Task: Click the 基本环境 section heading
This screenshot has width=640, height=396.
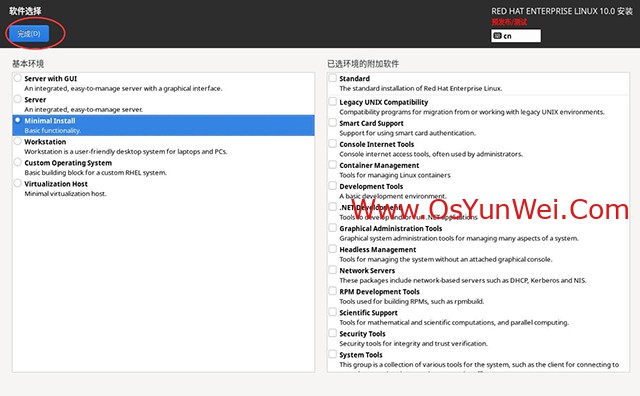Action: [x=28, y=64]
